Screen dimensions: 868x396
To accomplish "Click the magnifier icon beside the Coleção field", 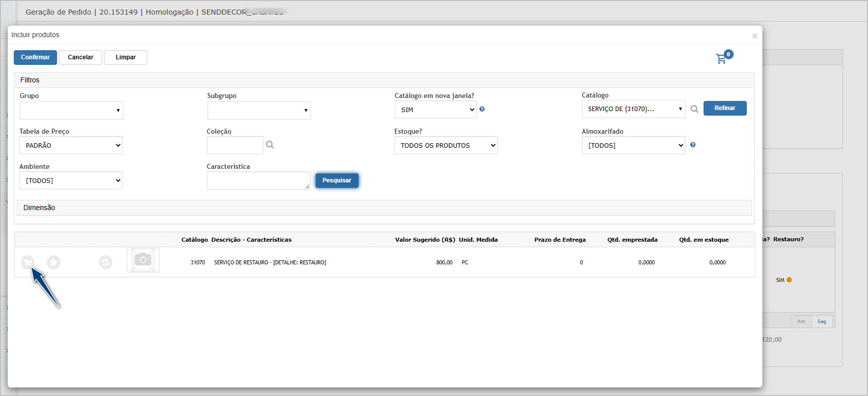I will (x=270, y=145).
